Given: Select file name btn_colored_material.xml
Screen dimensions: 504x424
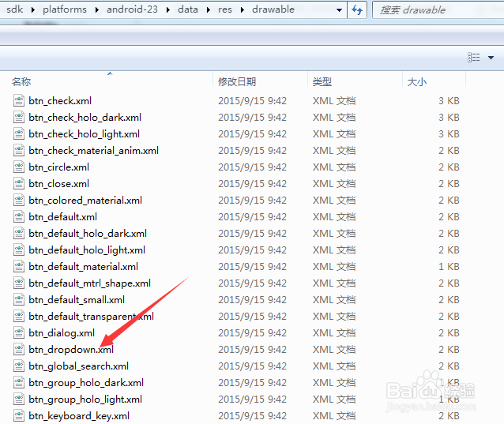Looking at the screenshot, I should (85, 200).
